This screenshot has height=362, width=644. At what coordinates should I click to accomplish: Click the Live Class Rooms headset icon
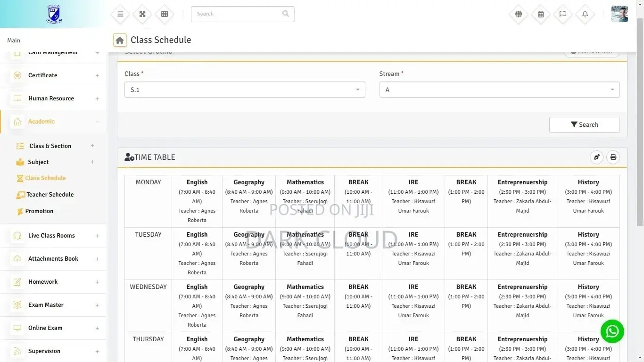(x=17, y=236)
